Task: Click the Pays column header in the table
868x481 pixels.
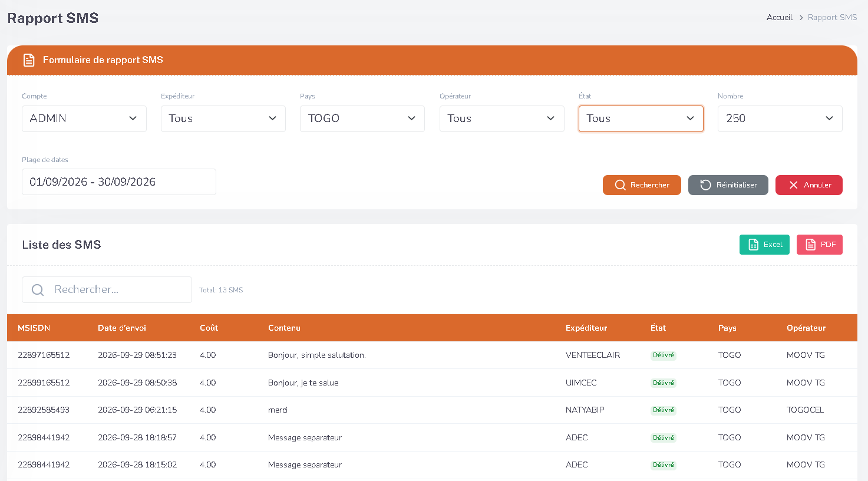Action: [x=727, y=328]
